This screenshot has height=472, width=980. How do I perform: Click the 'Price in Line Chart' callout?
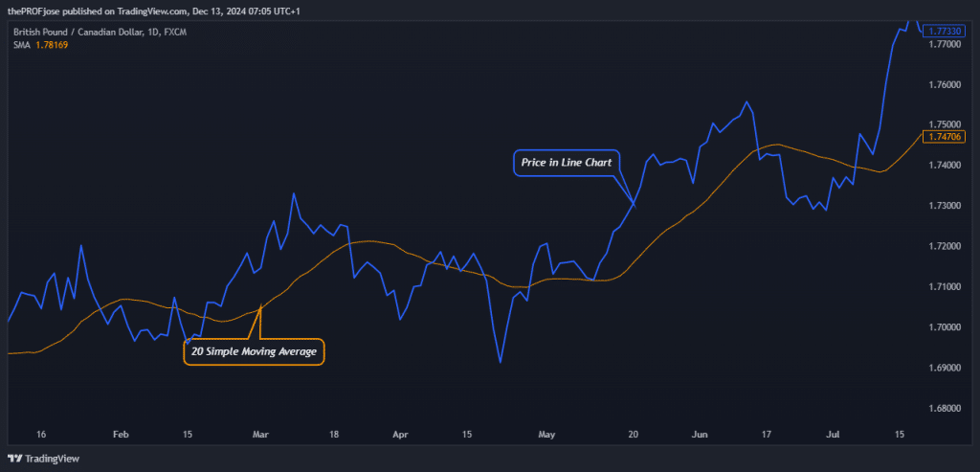pos(567,163)
